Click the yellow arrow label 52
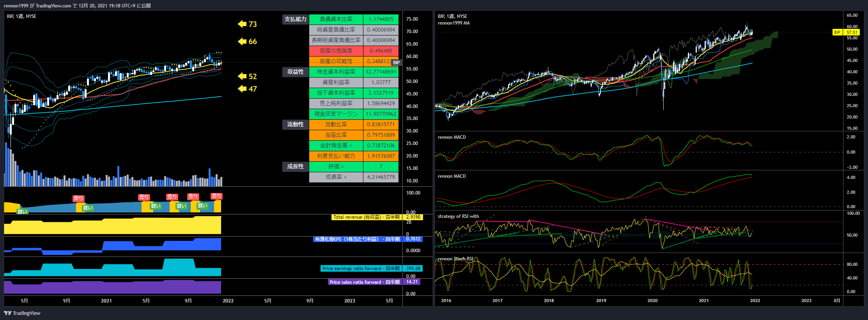 pos(247,76)
